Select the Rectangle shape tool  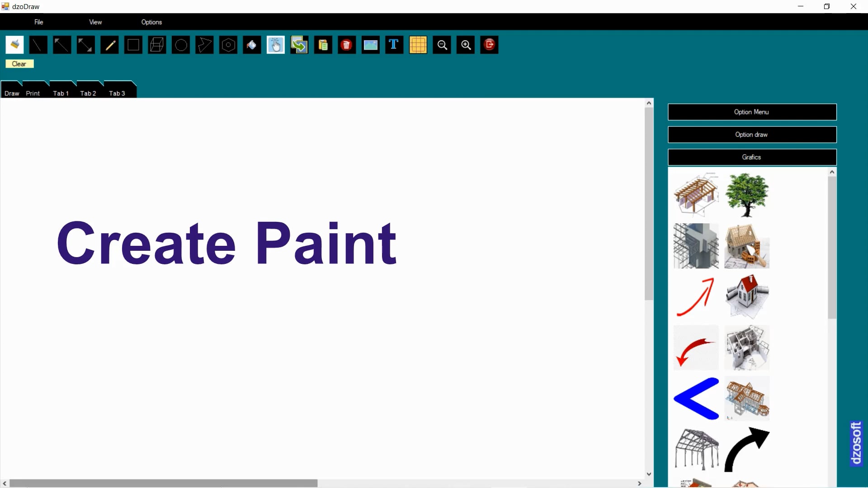pyautogui.click(x=133, y=45)
